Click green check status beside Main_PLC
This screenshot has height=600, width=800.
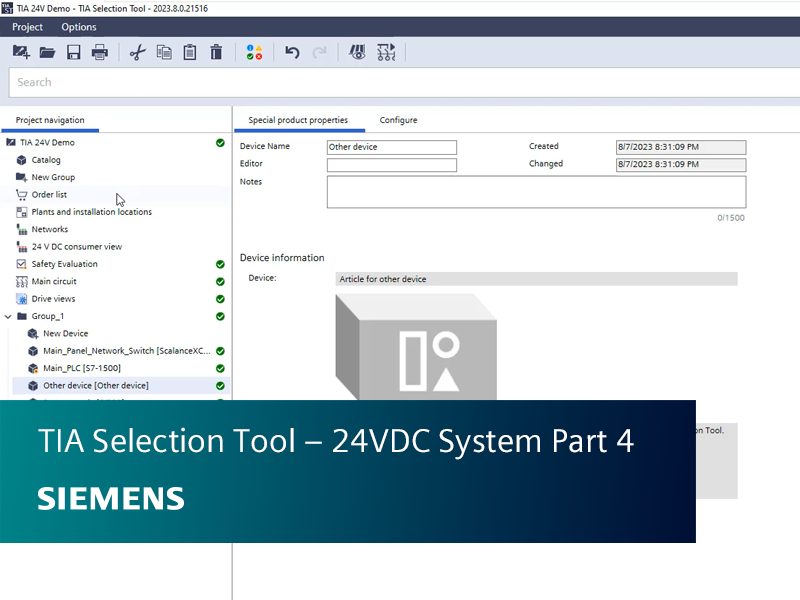pos(220,368)
